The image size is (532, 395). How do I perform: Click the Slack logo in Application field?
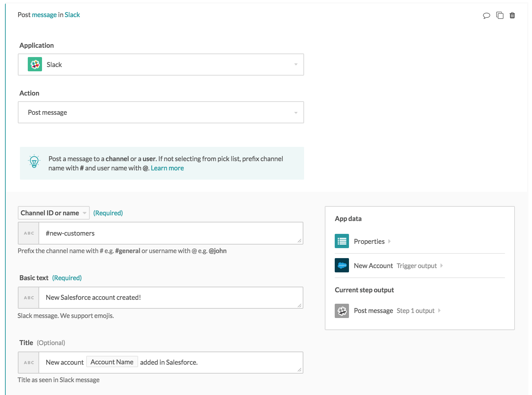(35, 65)
